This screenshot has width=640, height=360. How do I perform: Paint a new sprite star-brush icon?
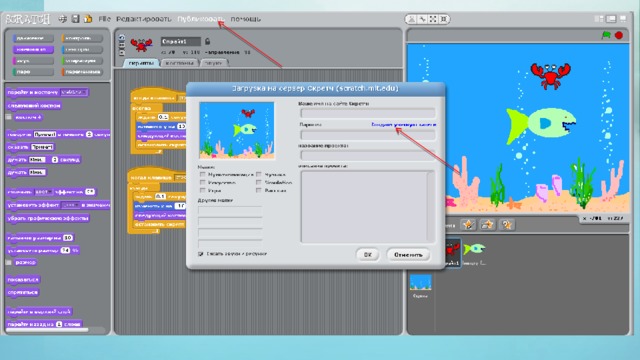pos(469,224)
